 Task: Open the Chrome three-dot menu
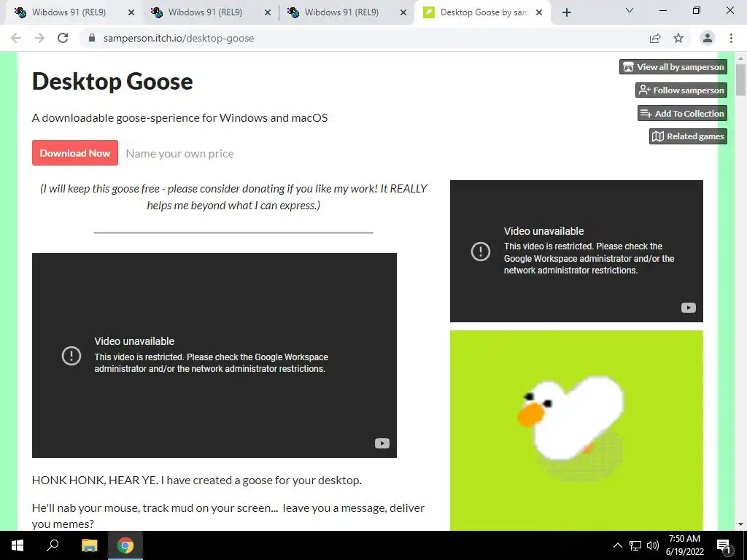tap(731, 38)
